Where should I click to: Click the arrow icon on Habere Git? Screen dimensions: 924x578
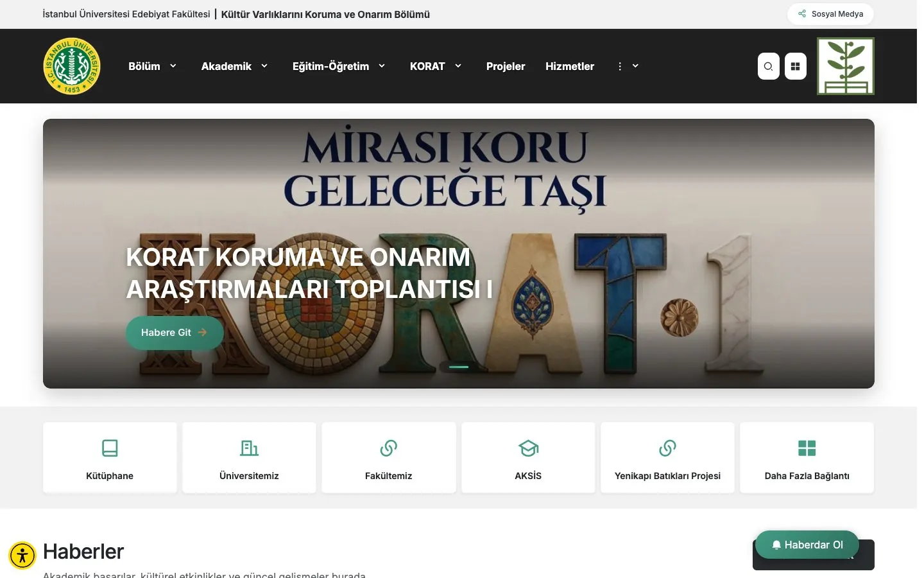tap(202, 332)
